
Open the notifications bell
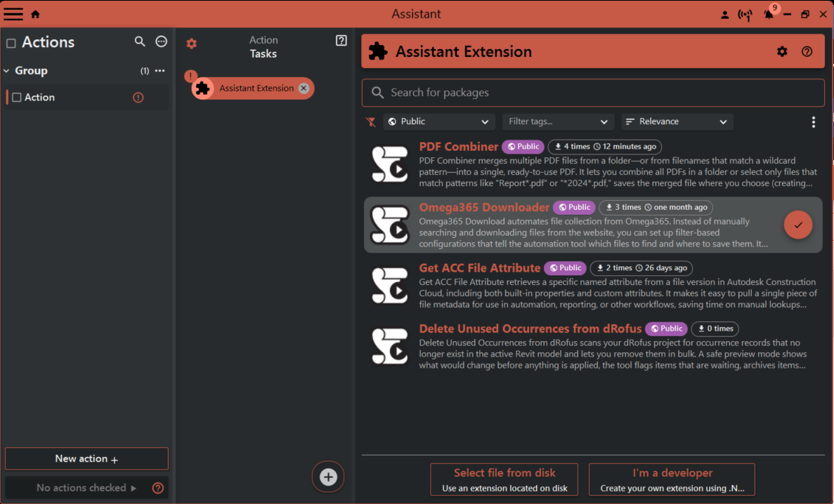tap(769, 15)
